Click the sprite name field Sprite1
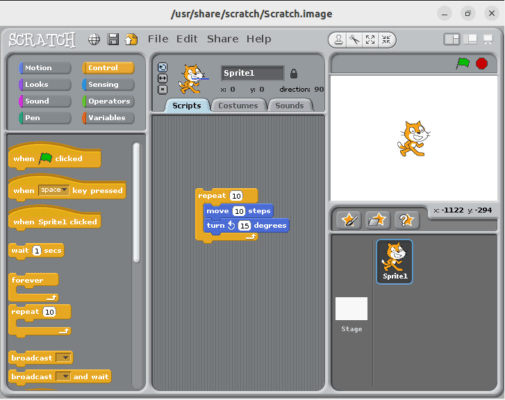The height and width of the screenshot is (400, 505). tap(252, 73)
